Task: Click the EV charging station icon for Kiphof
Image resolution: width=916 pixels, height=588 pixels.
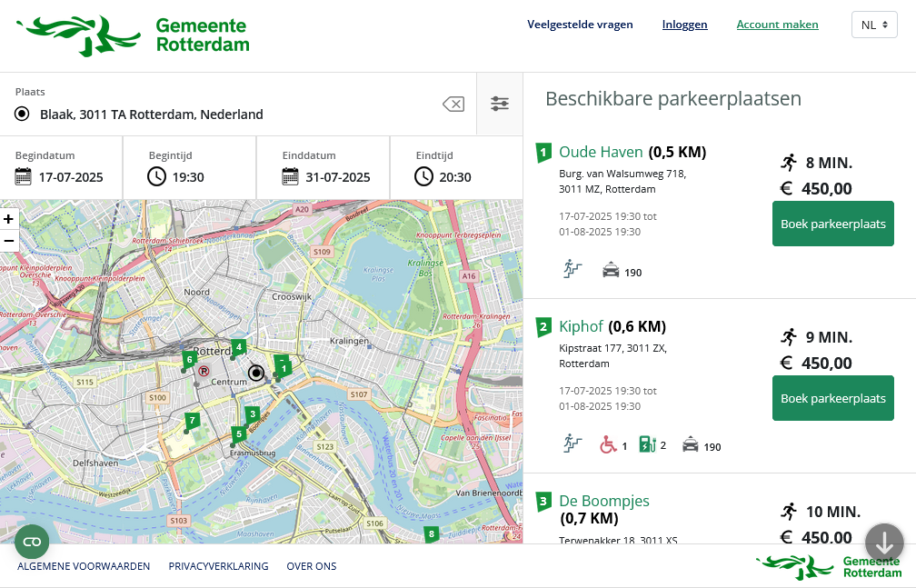Action: pos(647,444)
